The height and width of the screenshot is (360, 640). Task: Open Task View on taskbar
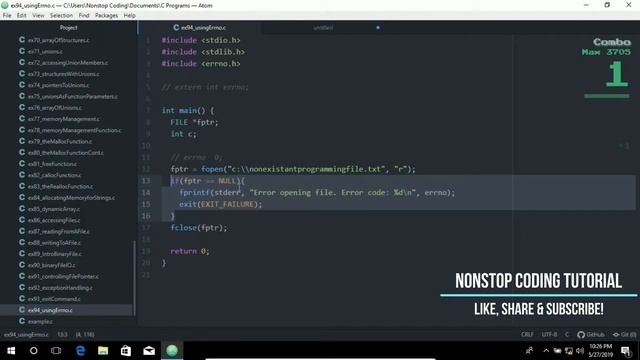(x=56, y=351)
